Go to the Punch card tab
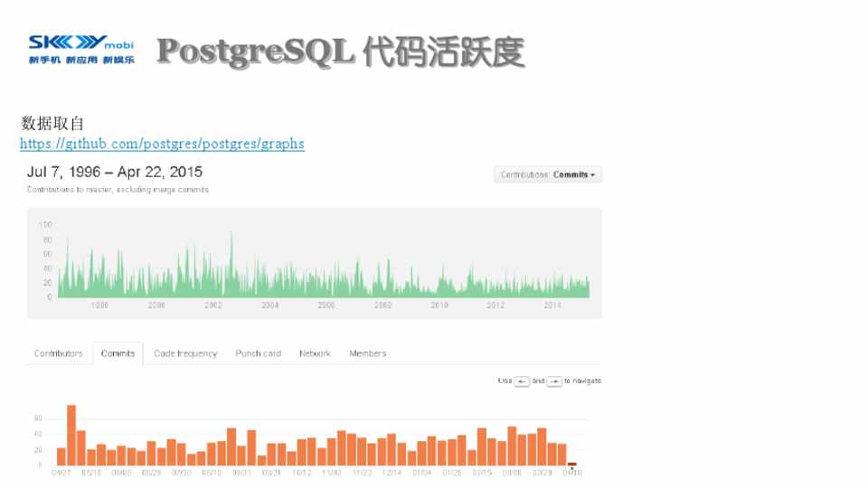868x488 pixels. pos(258,353)
